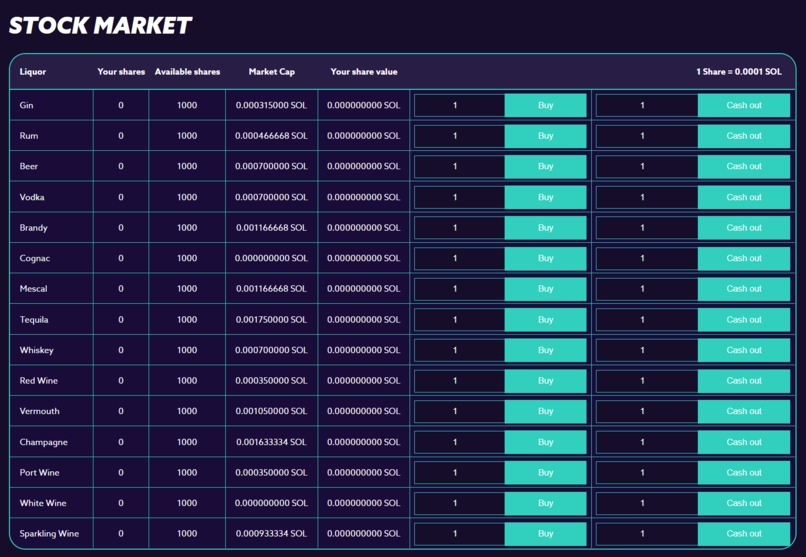The image size is (806, 557).
Task: Cash out Cognac shares
Action: (x=744, y=258)
